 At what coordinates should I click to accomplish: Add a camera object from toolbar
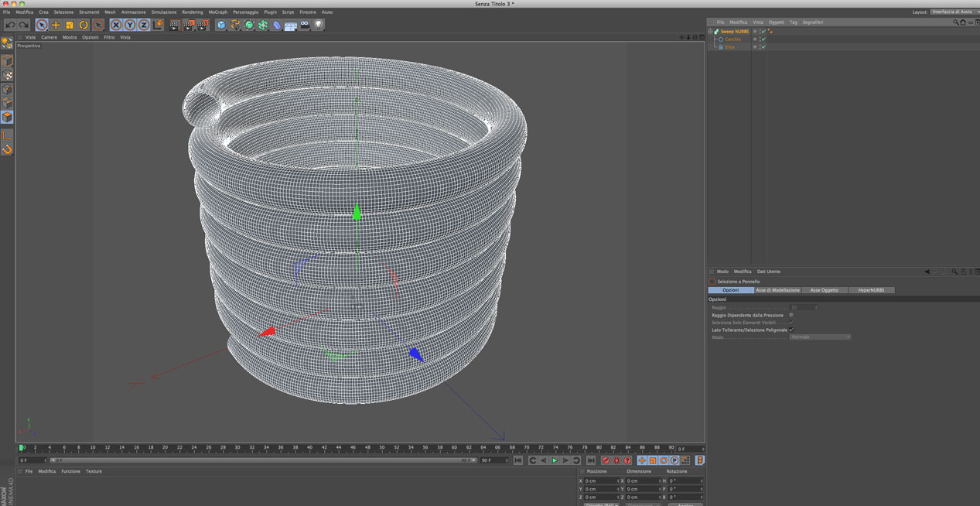pos(305,26)
